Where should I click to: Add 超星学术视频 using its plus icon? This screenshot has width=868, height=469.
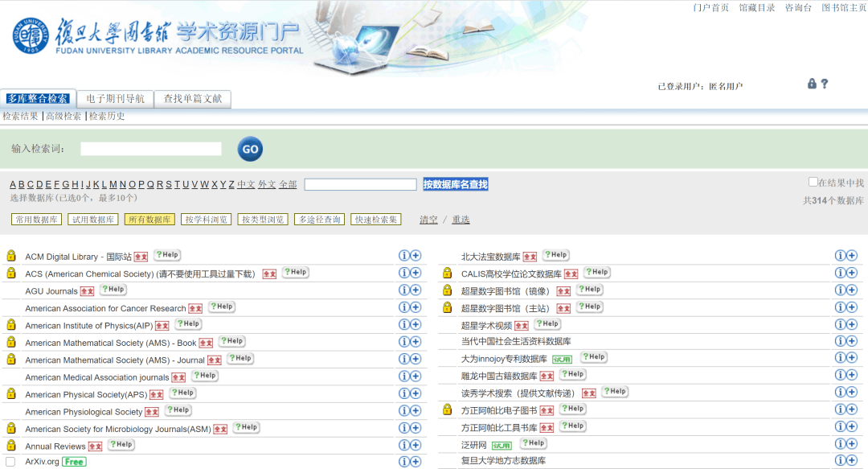(852, 324)
